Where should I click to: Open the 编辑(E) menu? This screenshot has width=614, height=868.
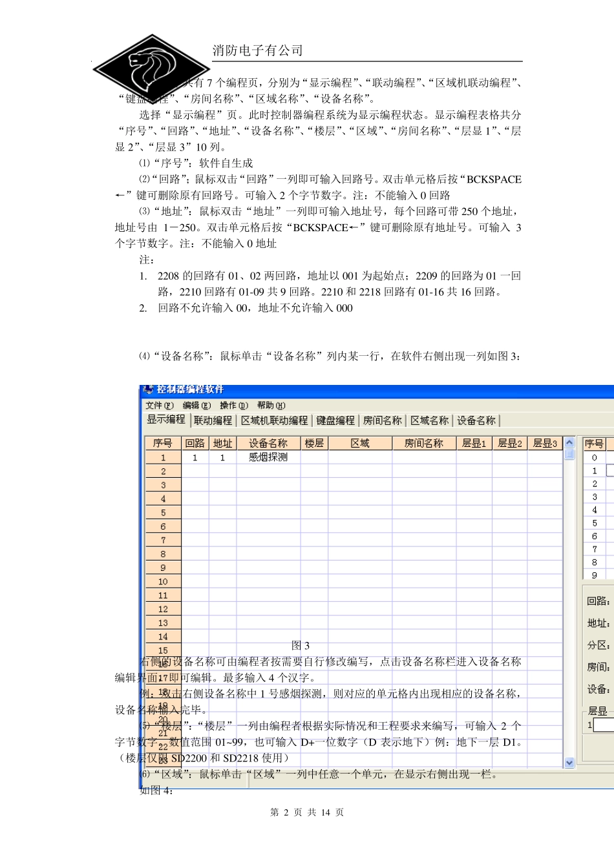(197, 406)
